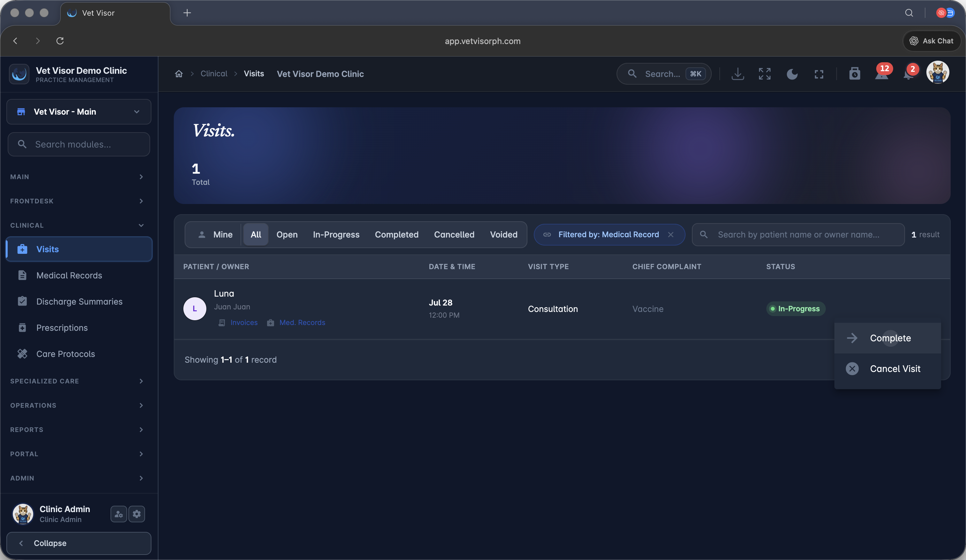
Task: Click the Clinic Admin profile avatar in sidebar
Action: (23, 514)
